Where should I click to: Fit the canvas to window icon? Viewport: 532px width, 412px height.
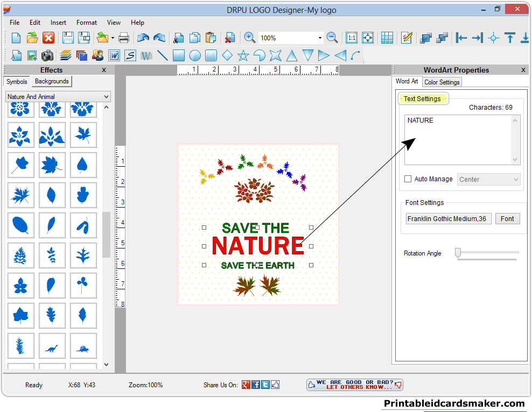(368, 38)
